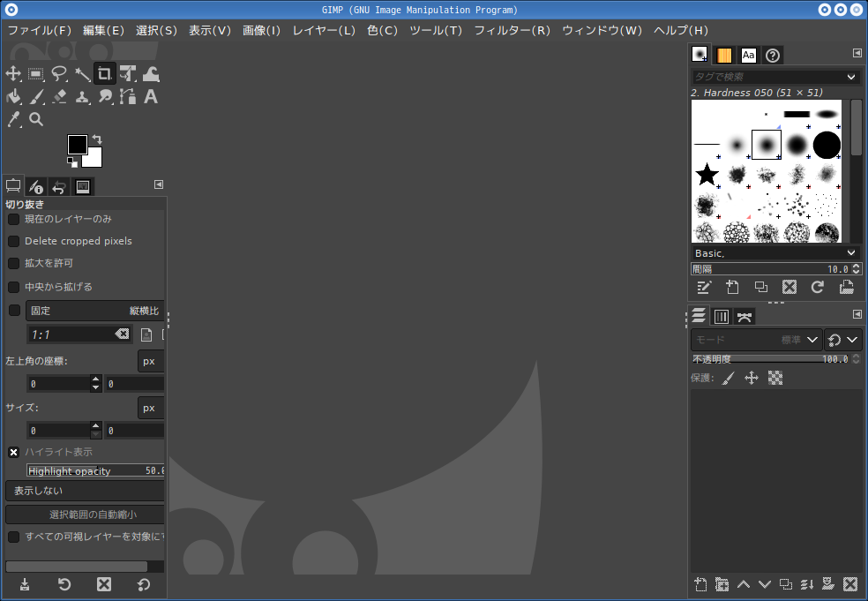Toggle 保護 lock alpha channel
The width and height of the screenshot is (868, 601).
tap(775, 379)
